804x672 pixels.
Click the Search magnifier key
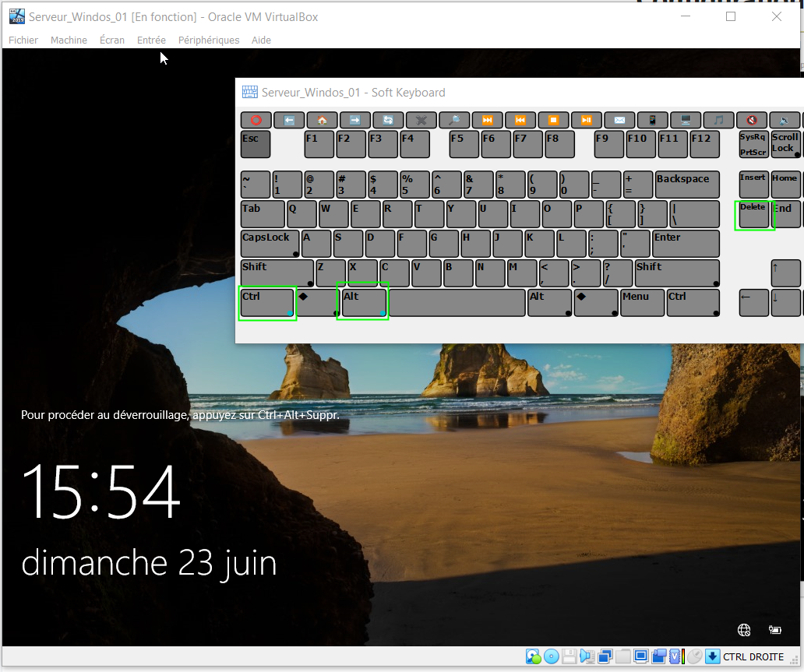point(453,121)
